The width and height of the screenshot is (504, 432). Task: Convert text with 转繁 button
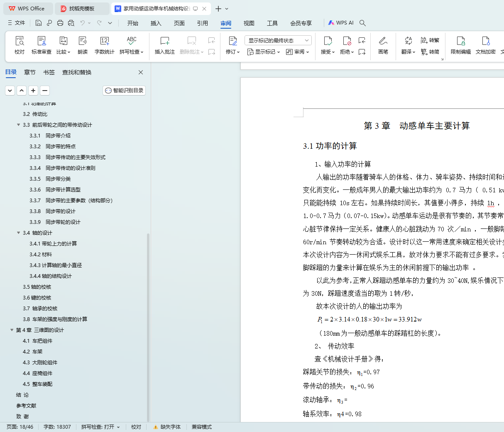click(x=430, y=40)
